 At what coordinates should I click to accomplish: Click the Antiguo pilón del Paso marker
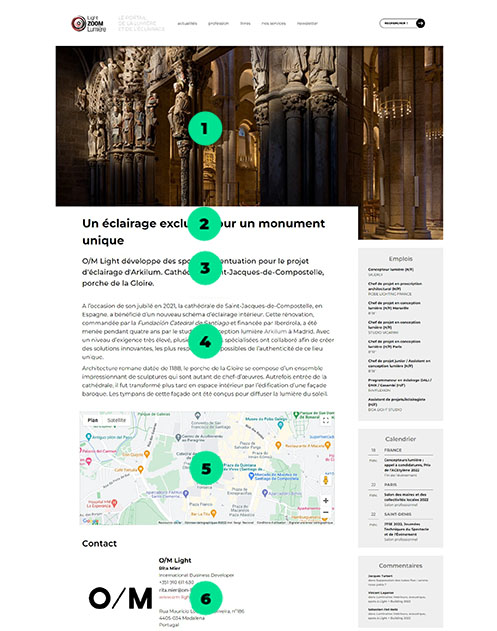[x=89, y=437]
